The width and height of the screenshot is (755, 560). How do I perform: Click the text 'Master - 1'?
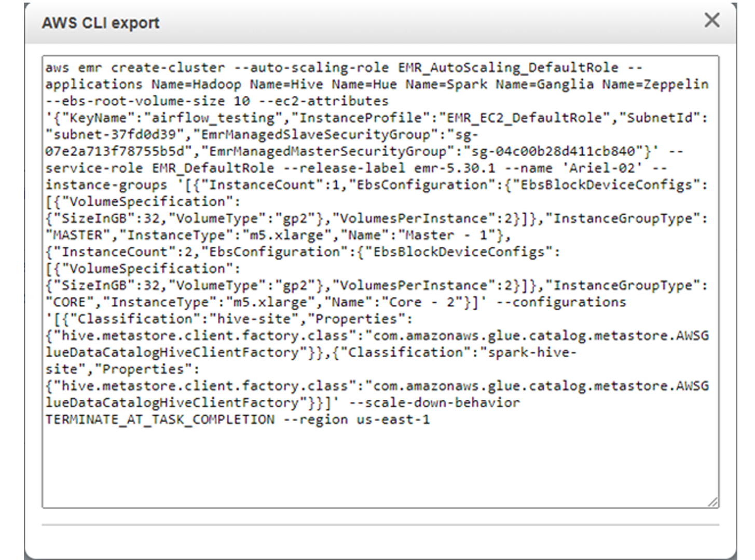[446, 235]
